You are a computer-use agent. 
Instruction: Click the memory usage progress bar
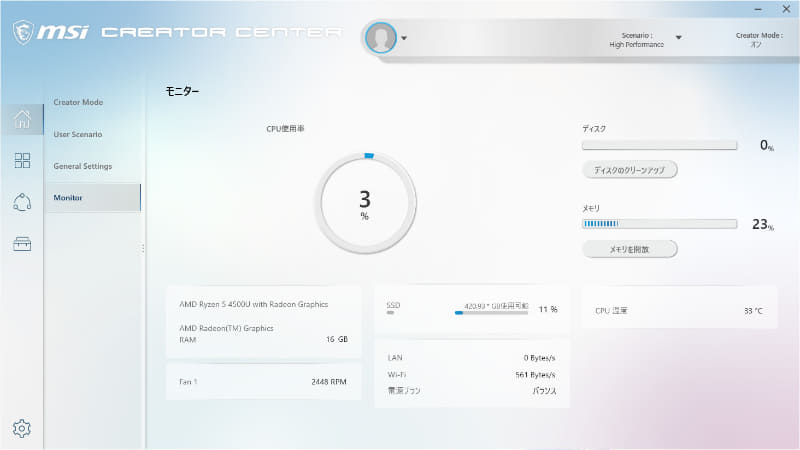[x=659, y=223]
